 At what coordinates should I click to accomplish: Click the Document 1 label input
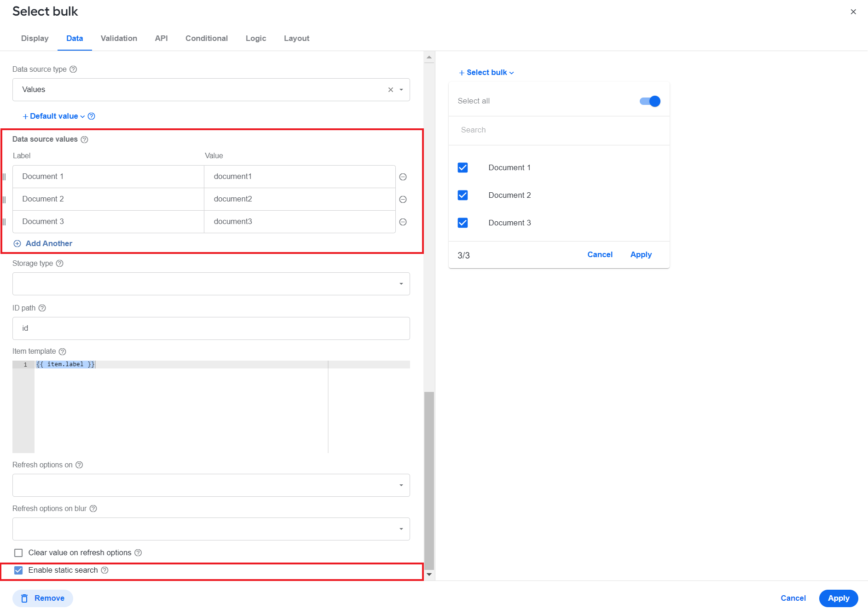pos(108,177)
